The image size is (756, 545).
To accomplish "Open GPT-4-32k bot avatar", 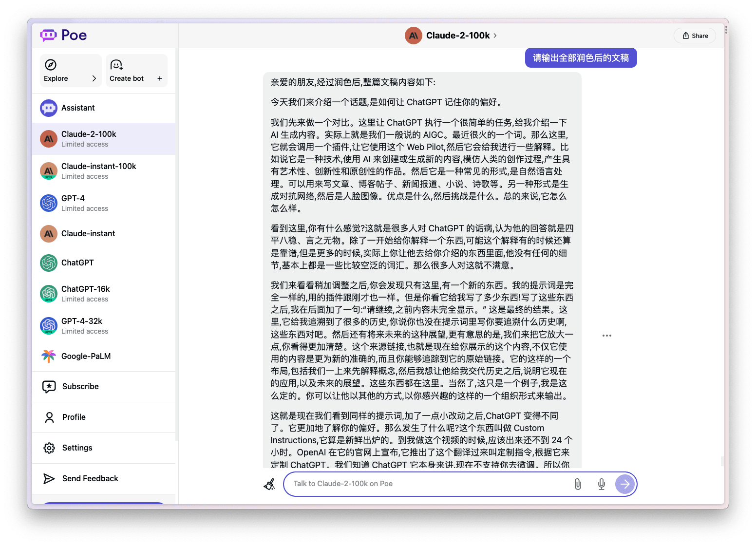I will click(x=49, y=326).
